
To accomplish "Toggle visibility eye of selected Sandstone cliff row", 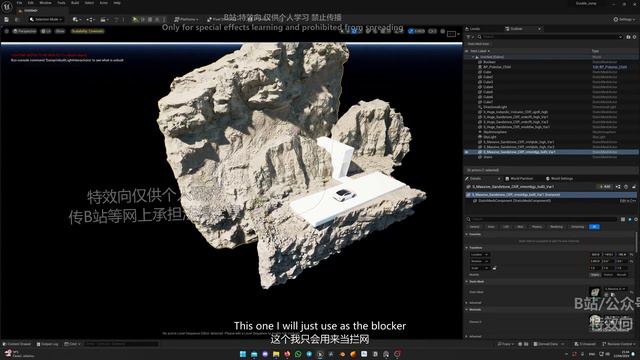I will pos(467,152).
